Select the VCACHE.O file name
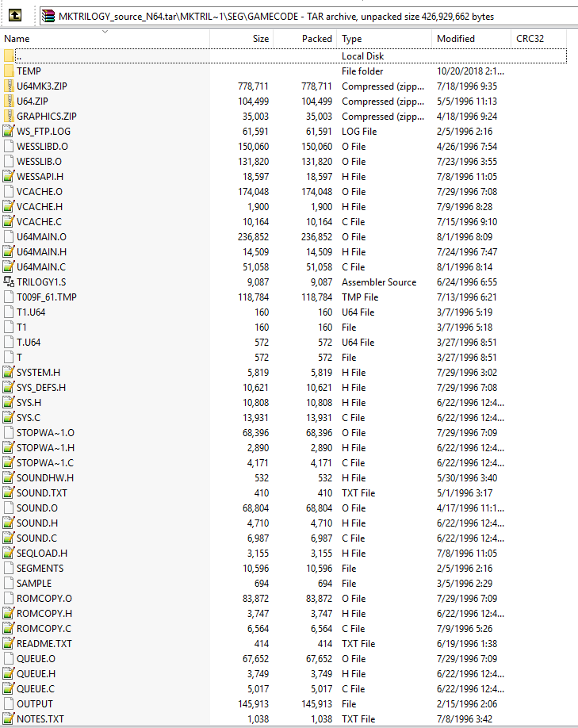 click(40, 192)
